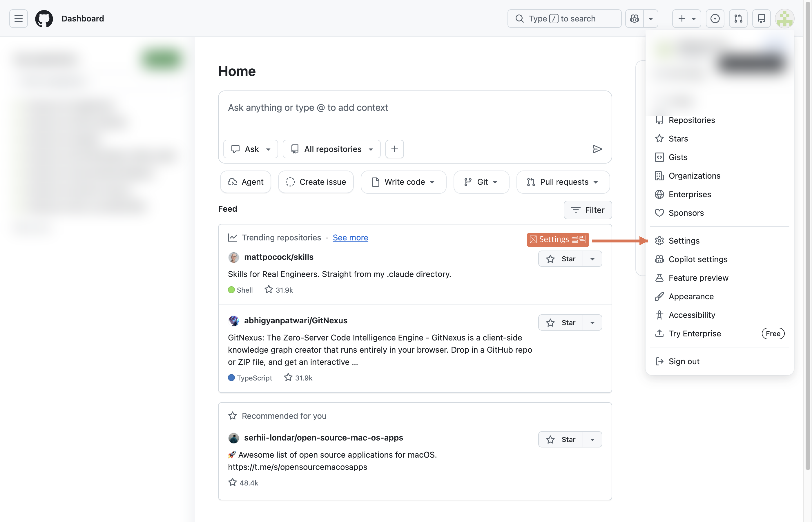Image resolution: width=812 pixels, height=522 pixels.
Task: Open Copilot chat icon in header
Action: click(635, 18)
